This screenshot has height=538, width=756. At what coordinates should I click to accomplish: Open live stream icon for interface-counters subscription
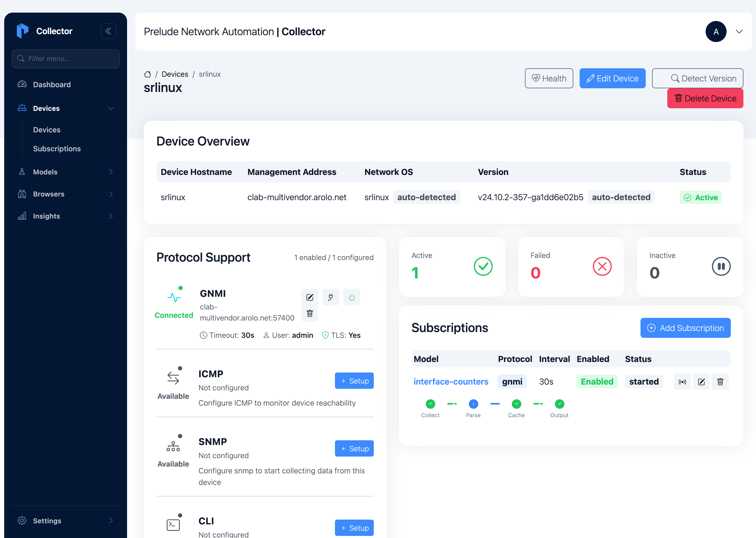click(x=682, y=382)
